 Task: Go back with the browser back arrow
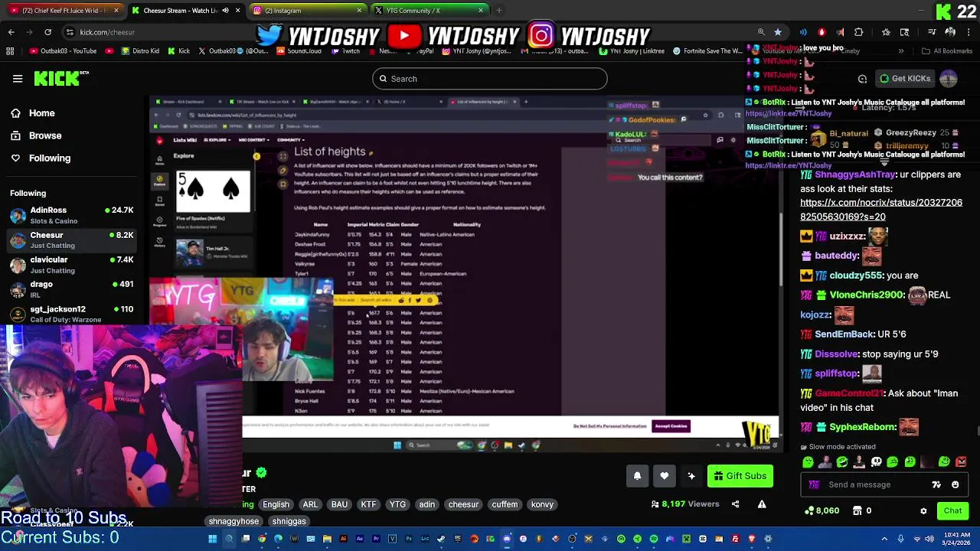(11, 32)
